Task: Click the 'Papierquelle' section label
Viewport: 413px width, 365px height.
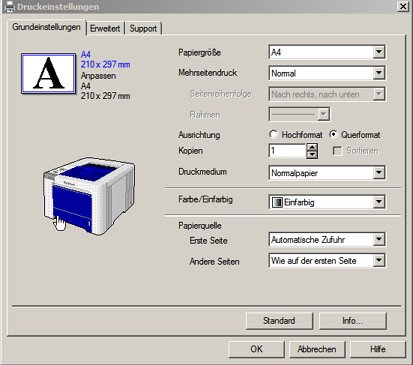Action: coord(200,226)
